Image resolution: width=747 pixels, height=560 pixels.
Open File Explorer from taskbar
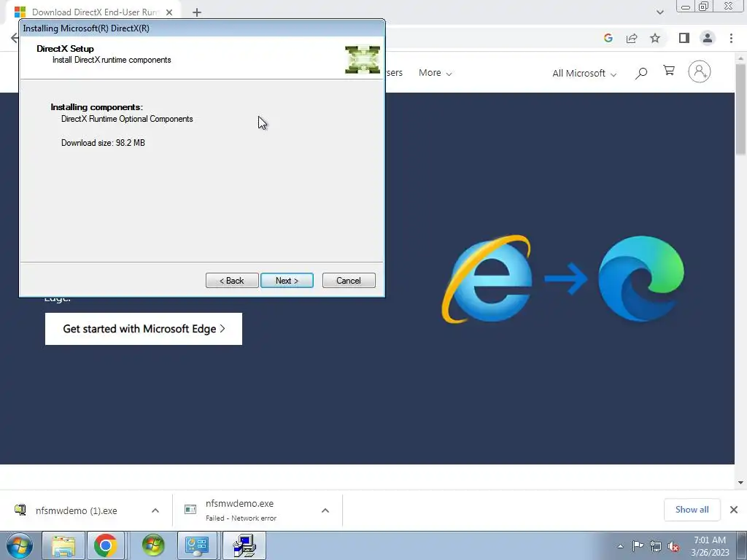(63, 545)
